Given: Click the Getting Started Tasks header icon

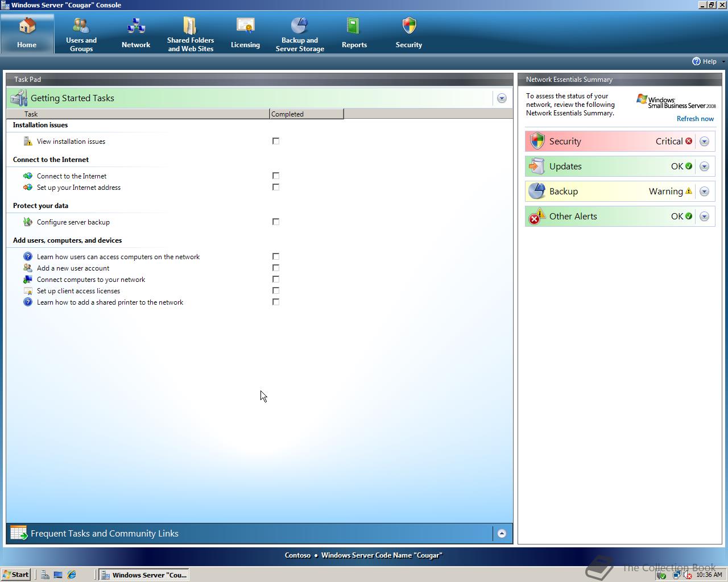Looking at the screenshot, I should pos(19,98).
